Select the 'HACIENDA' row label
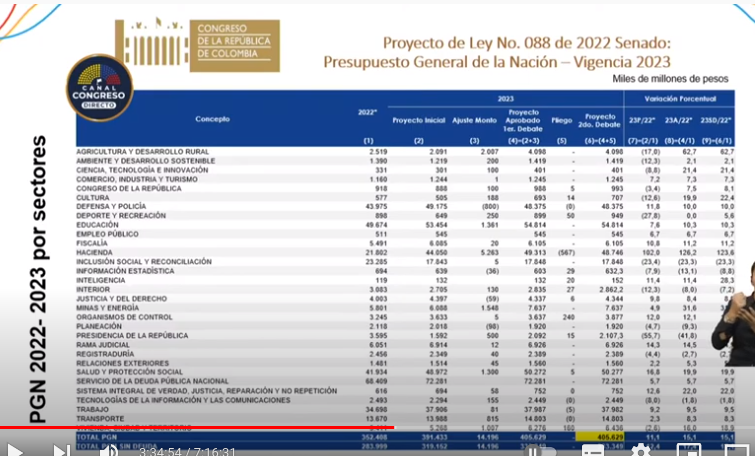The height and width of the screenshot is (456, 755). click(94, 252)
